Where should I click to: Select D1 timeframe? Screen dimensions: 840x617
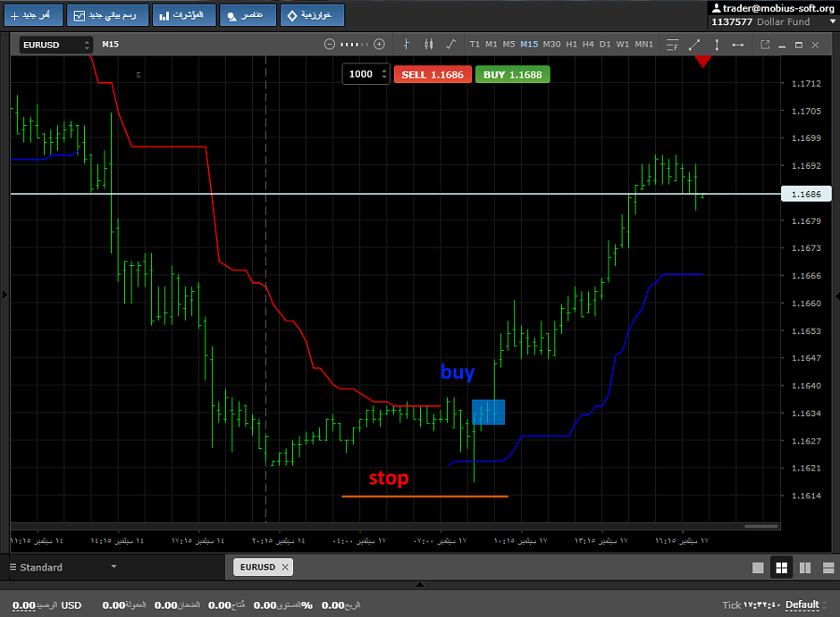pos(605,45)
